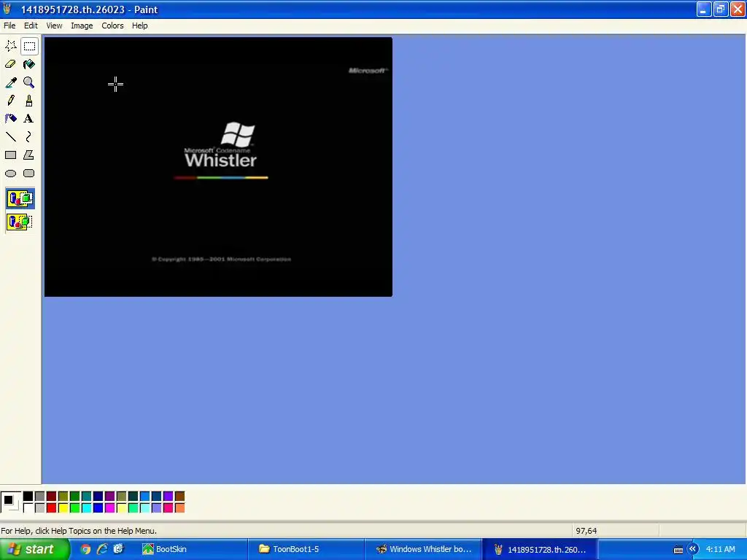Image resolution: width=747 pixels, height=560 pixels.
Task: Restore down the Paint window
Action: click(x=720, y=9)
